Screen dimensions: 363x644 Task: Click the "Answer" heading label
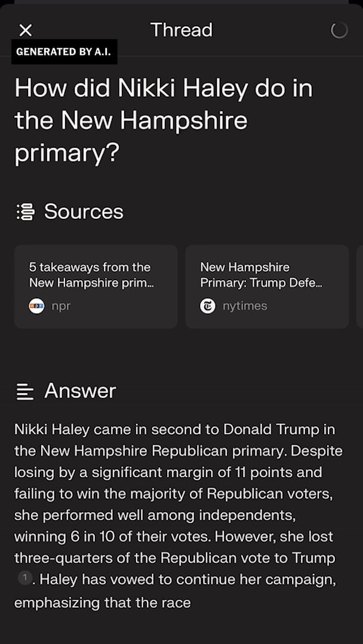click(x=80, y=391)
